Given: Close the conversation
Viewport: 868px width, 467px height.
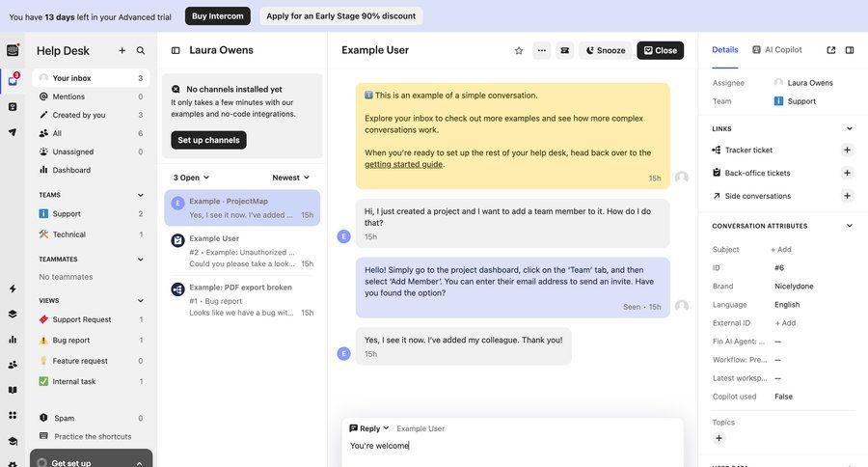Looking at the screenshot, I should coord(661,50).
